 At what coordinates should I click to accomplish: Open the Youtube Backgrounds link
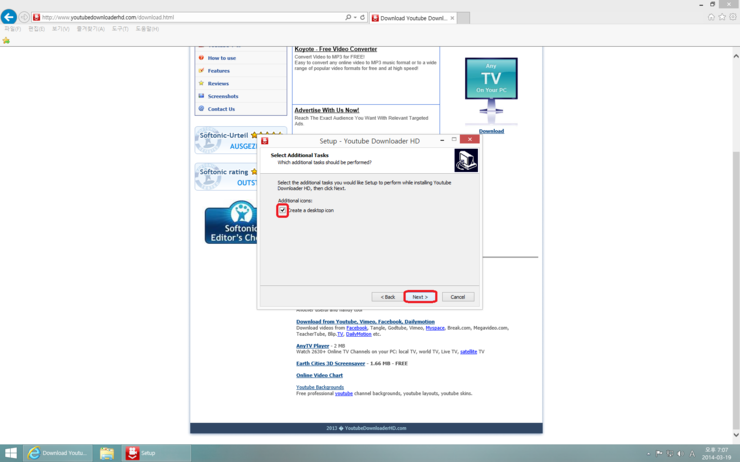point(320,387)
